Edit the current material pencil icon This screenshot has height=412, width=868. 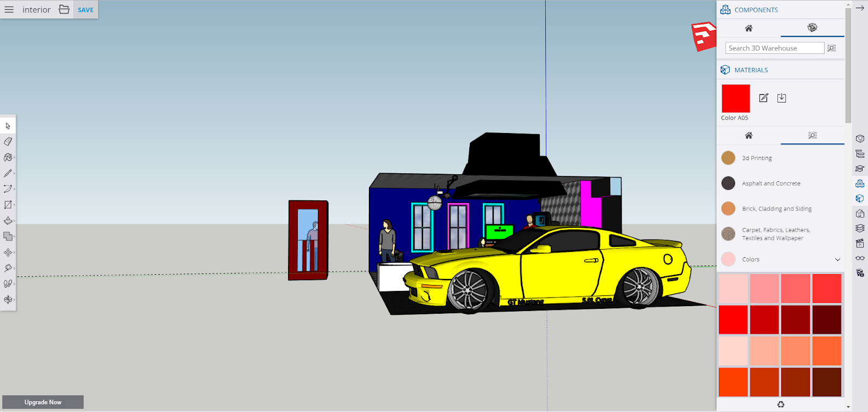(x=764, y=98)
